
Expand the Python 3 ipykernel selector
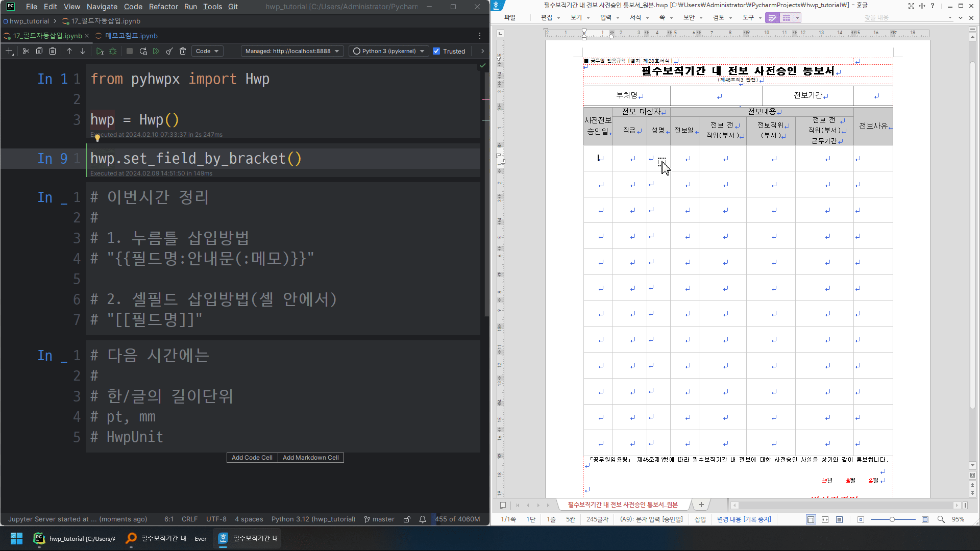[x=389, y=51]
